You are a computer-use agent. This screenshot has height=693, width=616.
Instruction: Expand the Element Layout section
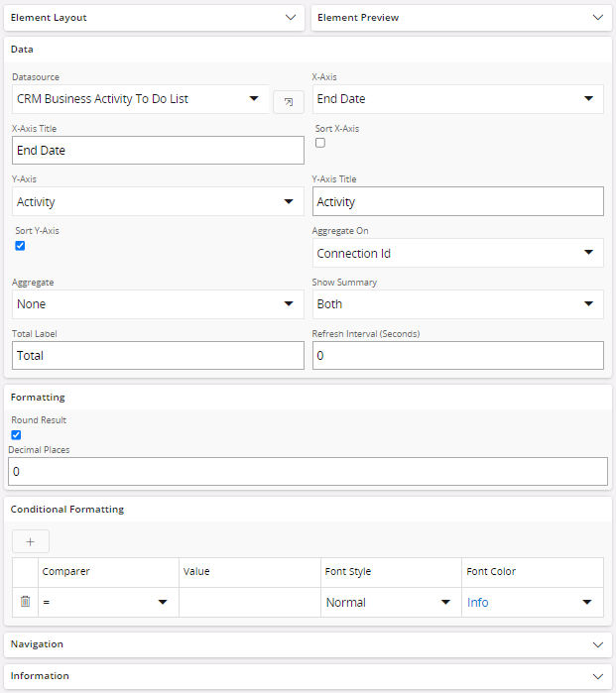(x=154, y=18)
